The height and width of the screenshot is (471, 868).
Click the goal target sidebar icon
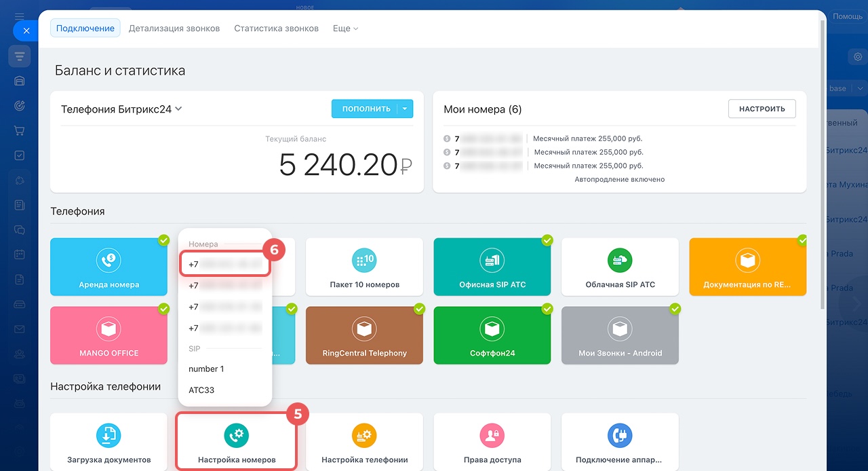point(19,106)
